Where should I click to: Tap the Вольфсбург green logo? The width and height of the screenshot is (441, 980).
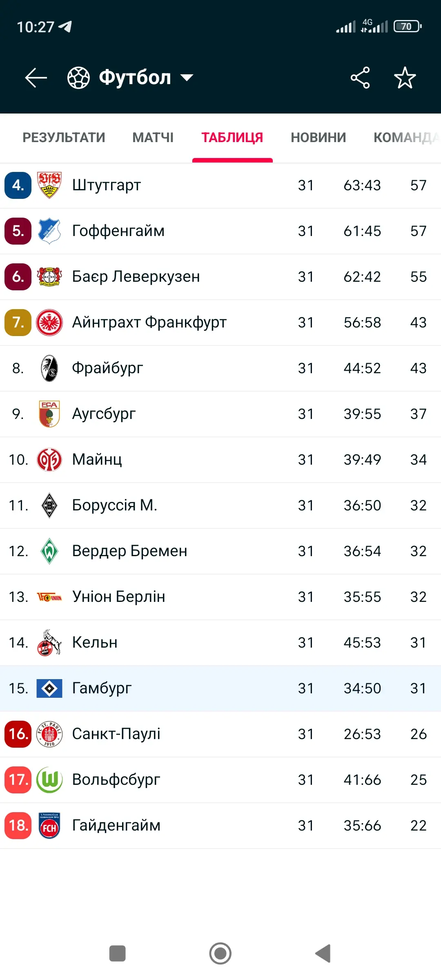coord(49,780)
